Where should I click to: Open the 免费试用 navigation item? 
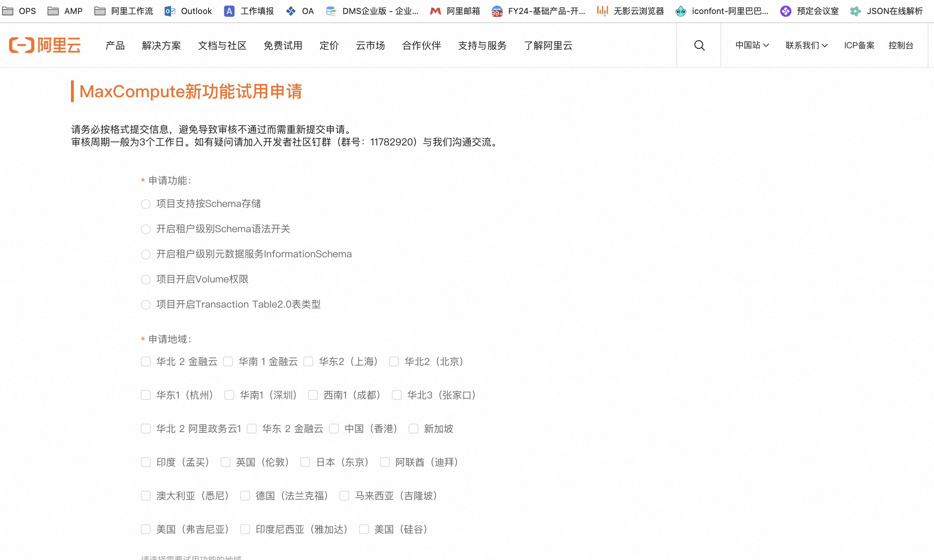pos(283,46)
